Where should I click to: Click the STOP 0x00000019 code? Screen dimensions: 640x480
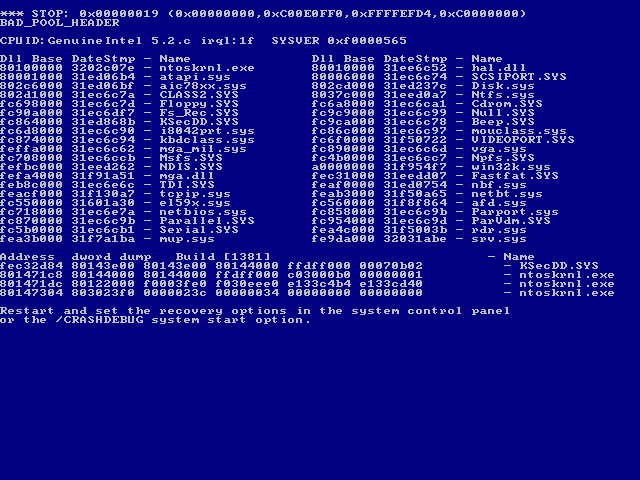click(95, 14)
